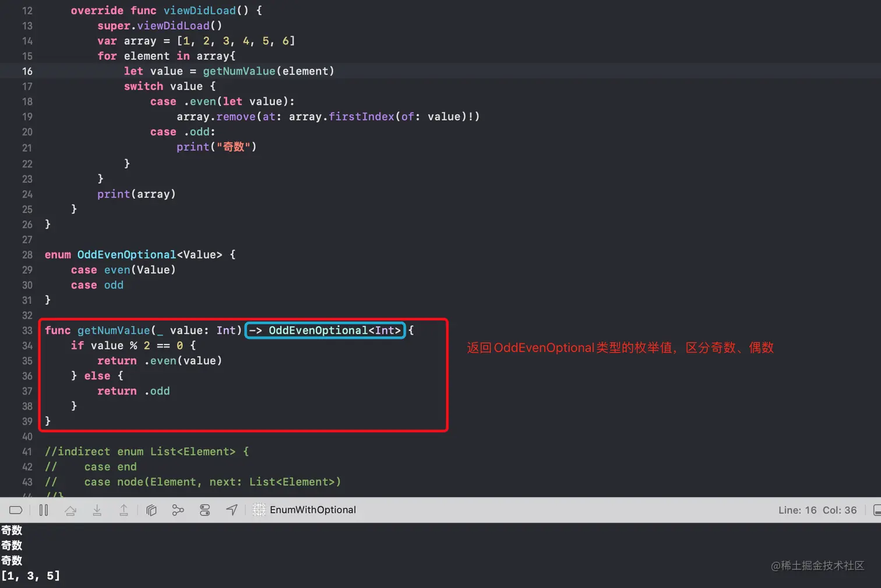The image size is (881, 588).
Task: Click '} else {' on line 36
Action: tap(97, 376)
